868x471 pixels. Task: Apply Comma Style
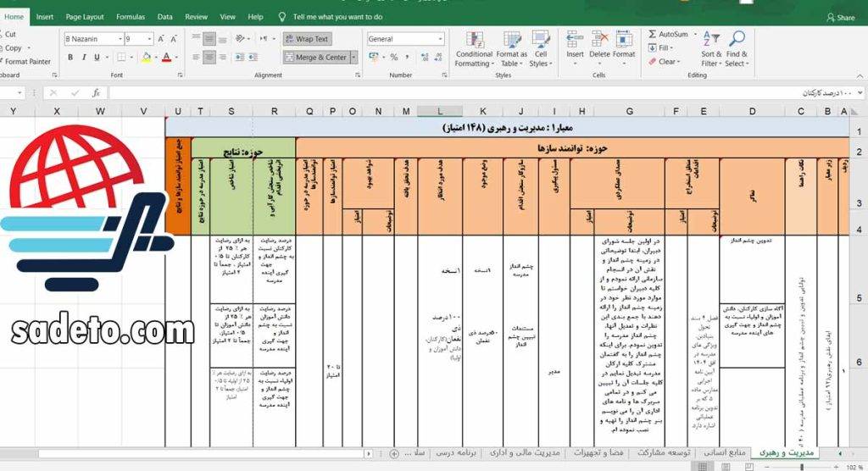[408, 57]
